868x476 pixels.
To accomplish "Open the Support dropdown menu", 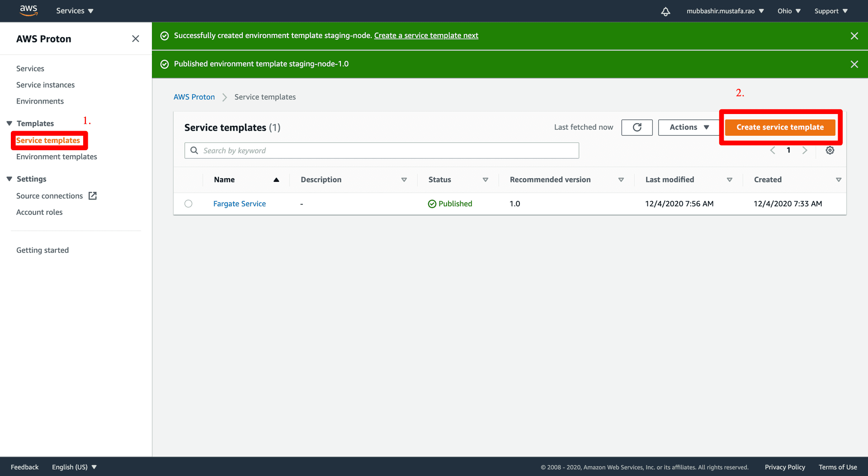I will tap(831, 11).
